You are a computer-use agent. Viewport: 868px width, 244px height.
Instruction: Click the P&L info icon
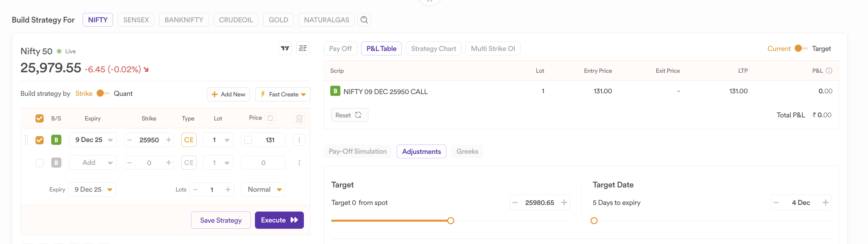point(829,71)
